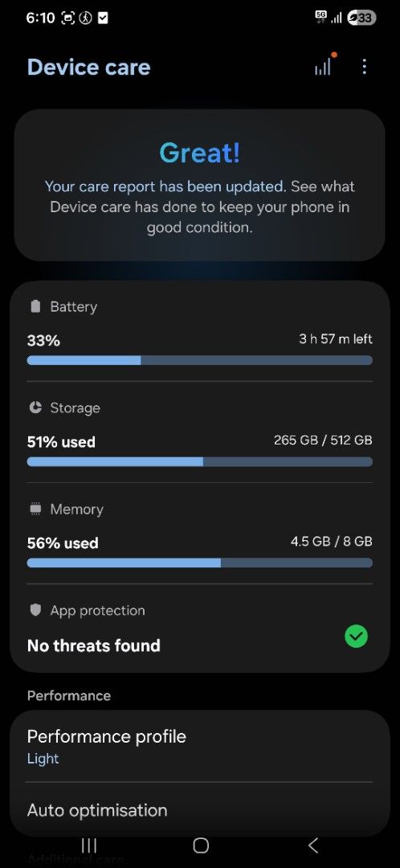
Task: Tap the battery indicator in status bar
Action: [x=361, y=18]
